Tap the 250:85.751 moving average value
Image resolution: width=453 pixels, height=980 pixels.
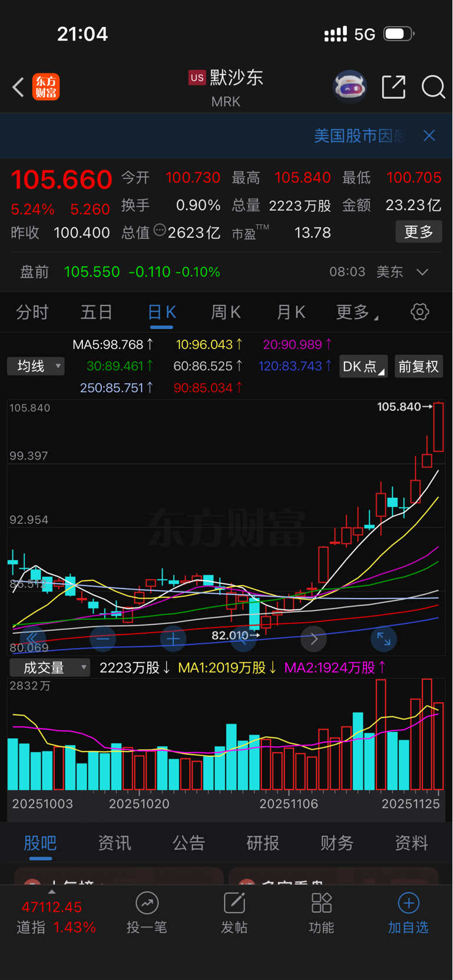[117, 388]
